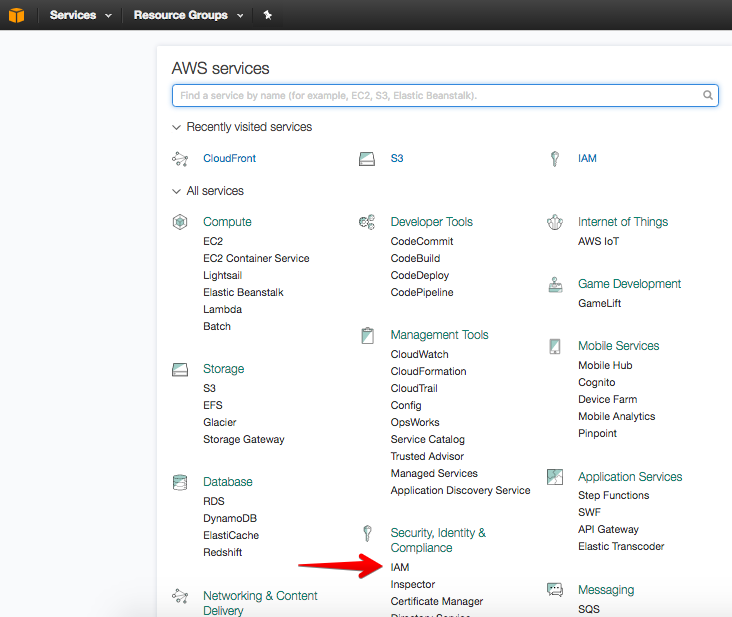
Task: Click the Networking & Content Delivery icon
Action: [180, 596]
